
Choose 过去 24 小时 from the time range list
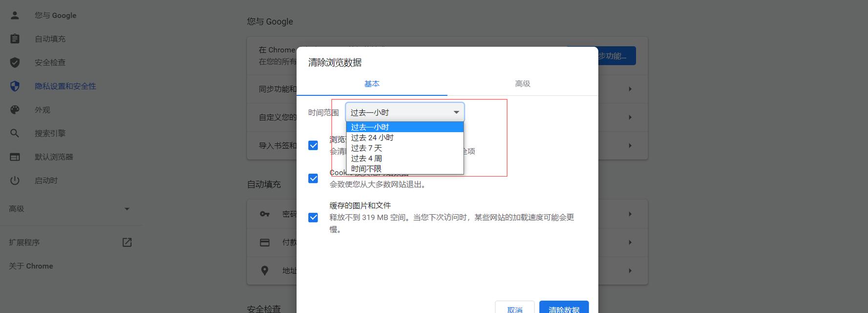point(405,137)
